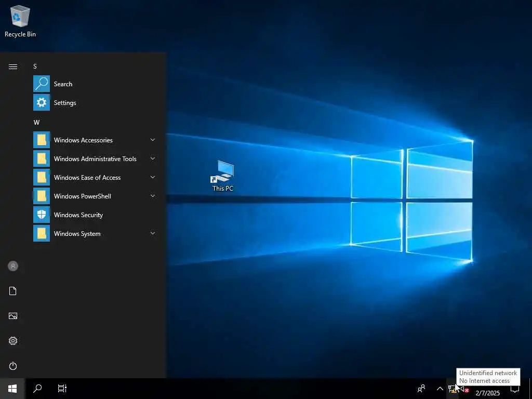The width and height of the screenshot is (532, 399).
Task: Launch Settings from the S apps list
Action: click(95, 102)
